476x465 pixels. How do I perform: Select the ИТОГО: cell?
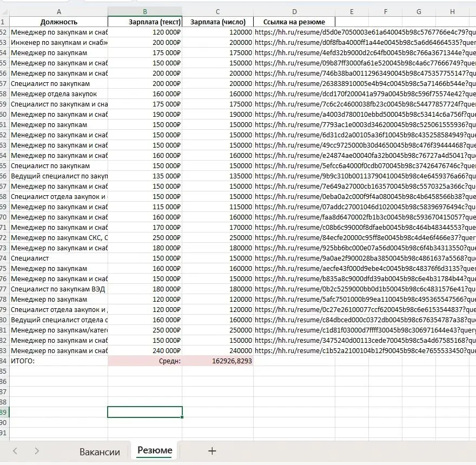click(58, 361)
